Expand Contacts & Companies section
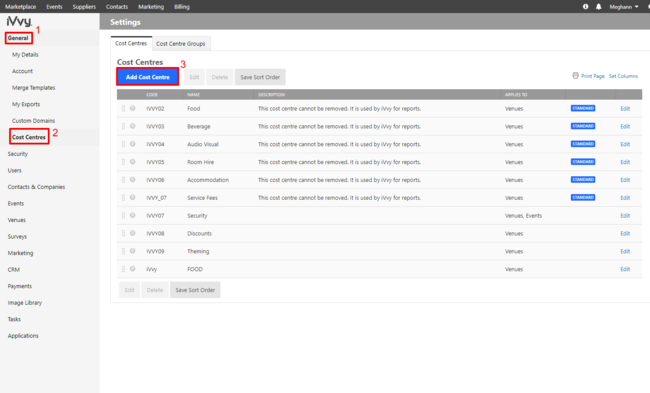The image size is (650, 393). pos(36,187)
